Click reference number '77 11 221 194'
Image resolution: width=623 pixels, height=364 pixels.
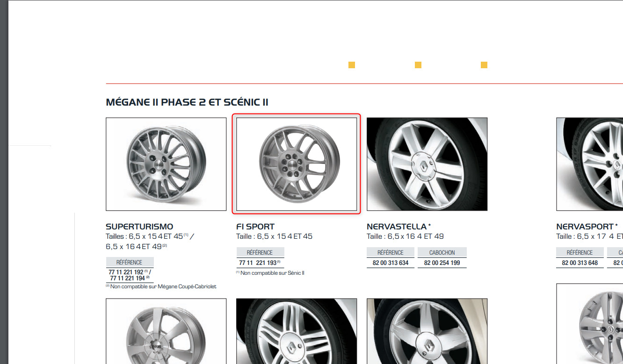click(x=127, y=278)
